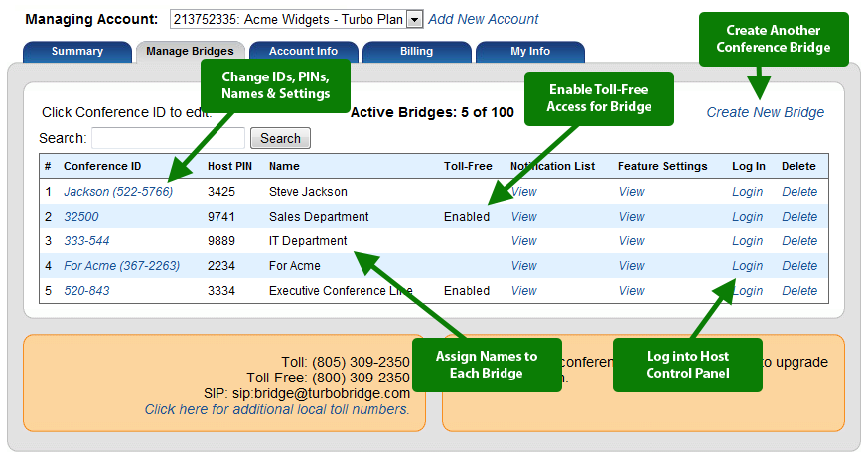Open the Managing Account dropdown

(415, 19)
